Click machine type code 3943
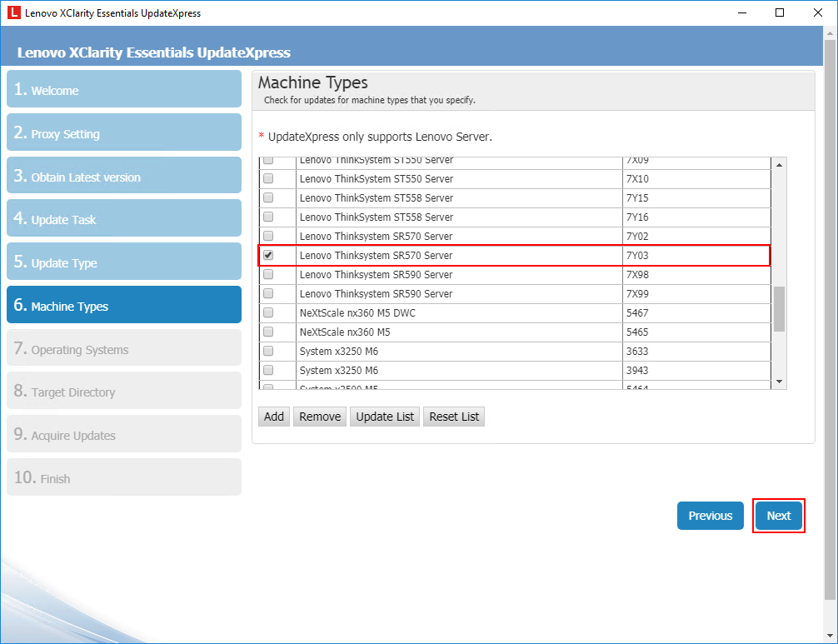The image size is (838, 644). tap(637, 371)
